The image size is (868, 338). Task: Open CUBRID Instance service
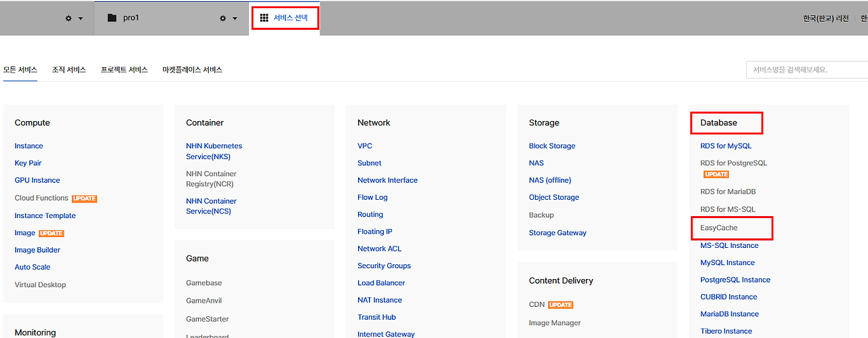tap(729, 297)
